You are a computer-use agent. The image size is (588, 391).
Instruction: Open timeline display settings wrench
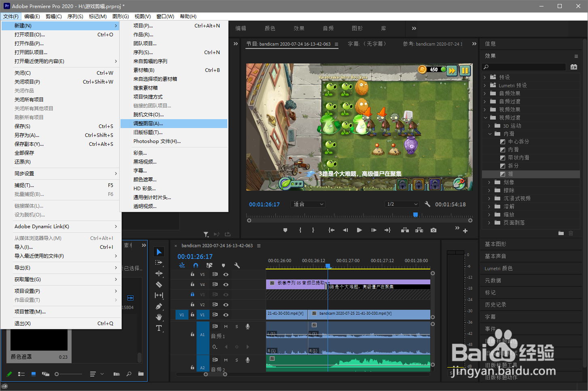237,265
